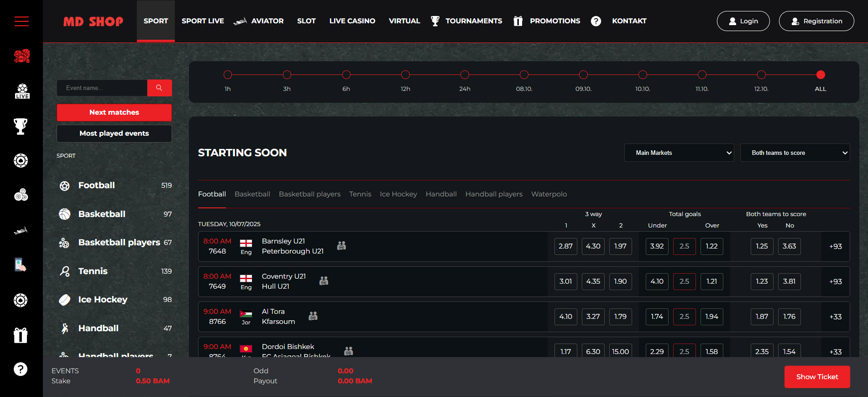Viewport: 868px width, 397px height.
Task: Click the MD SHOP logo
Action: [93, 21]
